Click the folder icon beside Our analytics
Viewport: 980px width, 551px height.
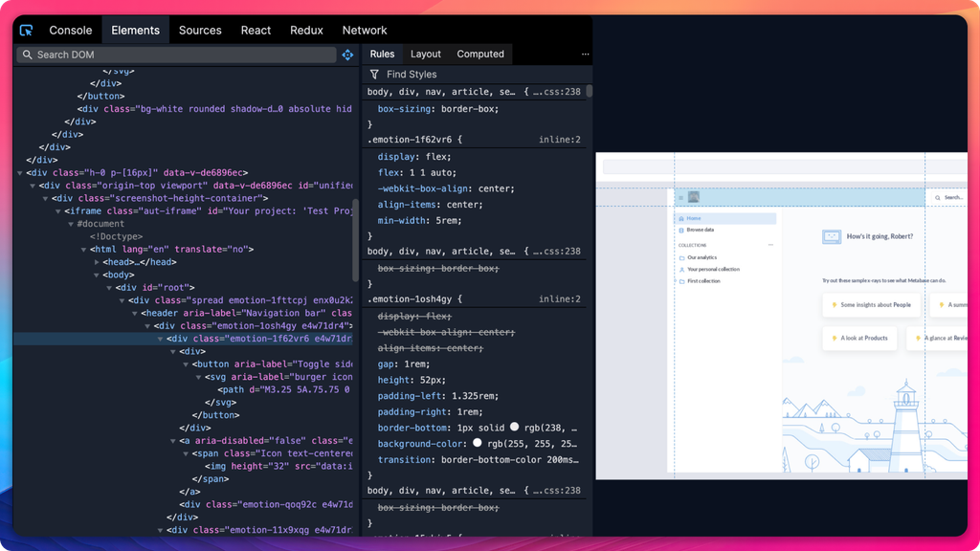pos(682,257)
